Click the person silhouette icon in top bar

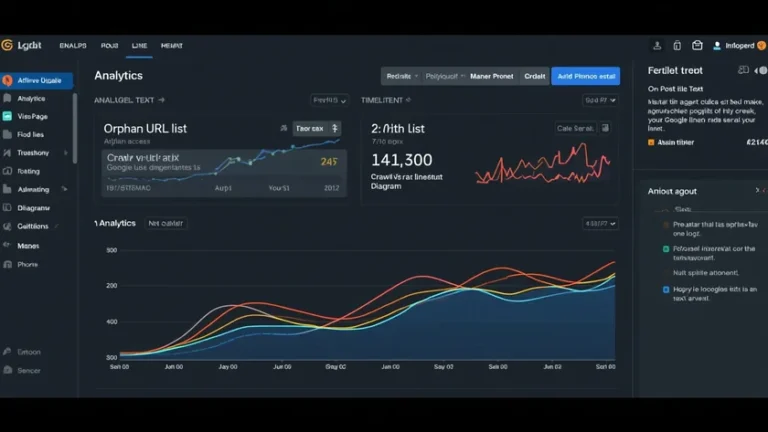point(657,46)
